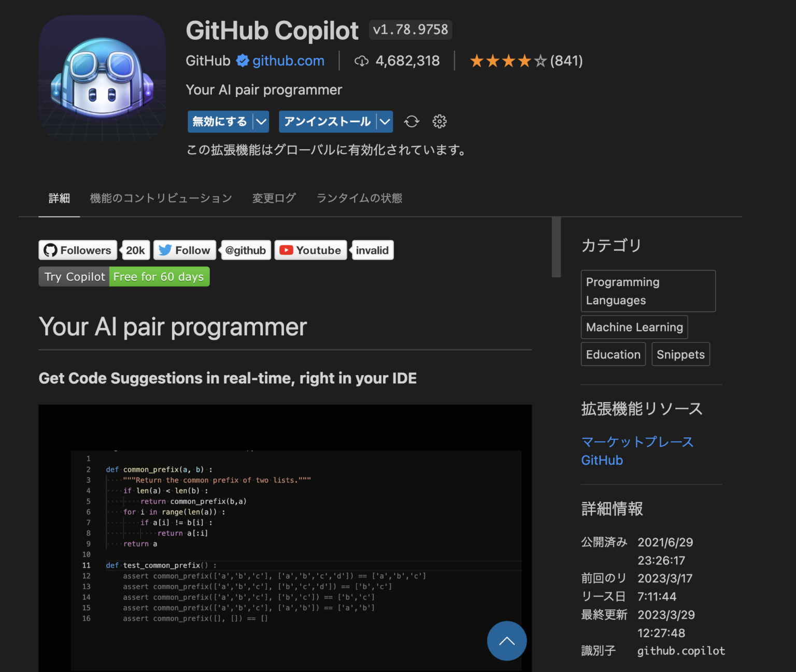Click the GitHub Copilot extension logo
This screenshot has height=672, width=796.
102,79
